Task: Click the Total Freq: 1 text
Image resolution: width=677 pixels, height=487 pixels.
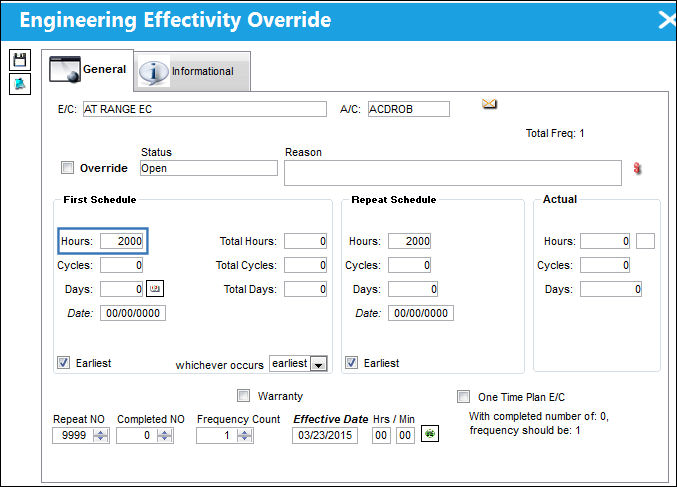Action: [x=555, y=133]
